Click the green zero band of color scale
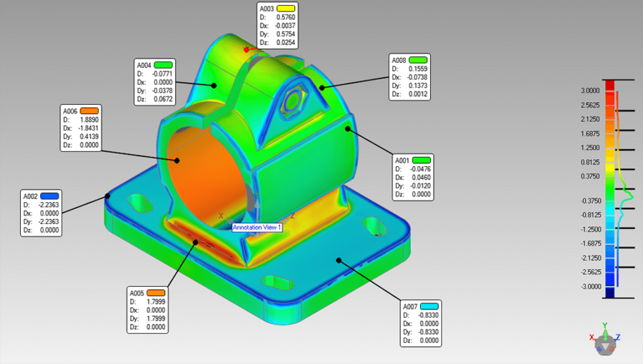Viewport: 643px width, 364px height. [609, 189]
